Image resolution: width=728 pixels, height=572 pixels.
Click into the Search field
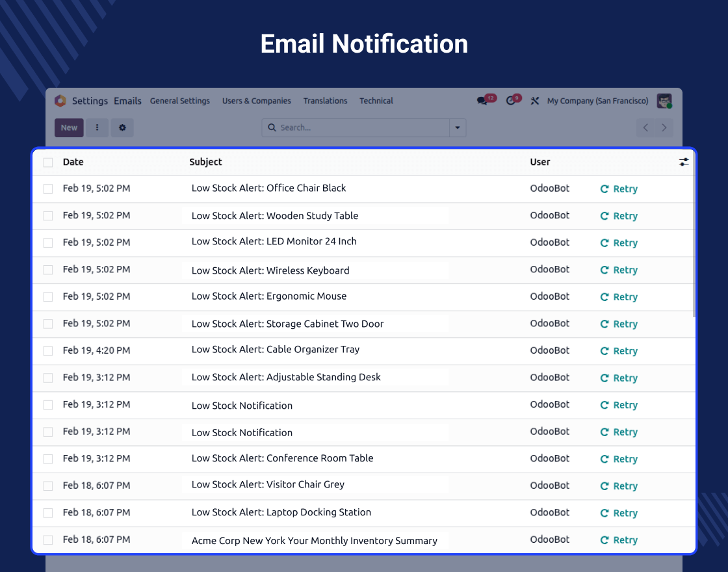pos(361,128)
